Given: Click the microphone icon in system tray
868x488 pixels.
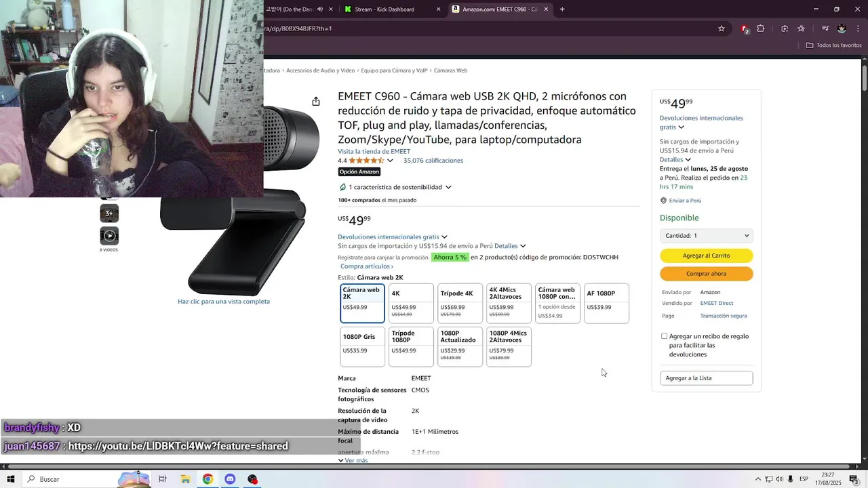Looking at the screenshot, I should click(790, 479).
